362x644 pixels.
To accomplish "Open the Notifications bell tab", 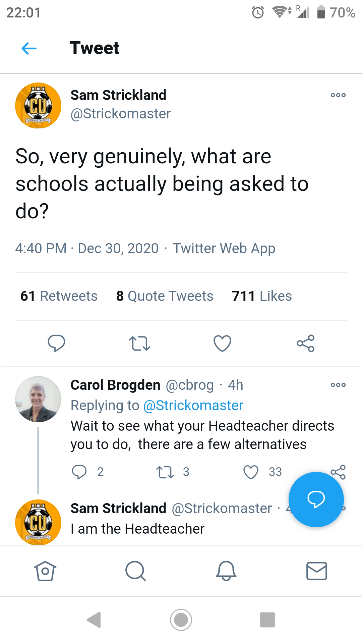I will click(x=226, y=571).
